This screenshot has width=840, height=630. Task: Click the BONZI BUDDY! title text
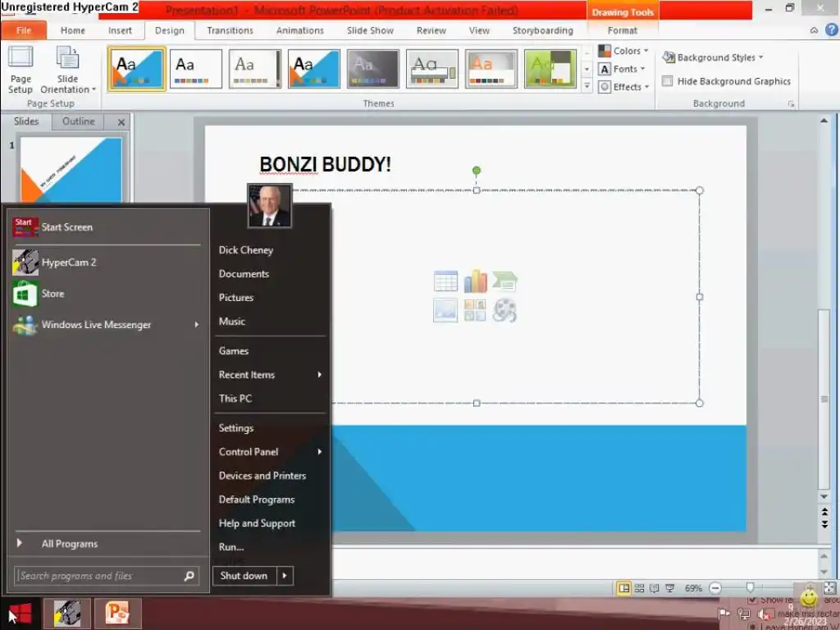pos(325,164)
